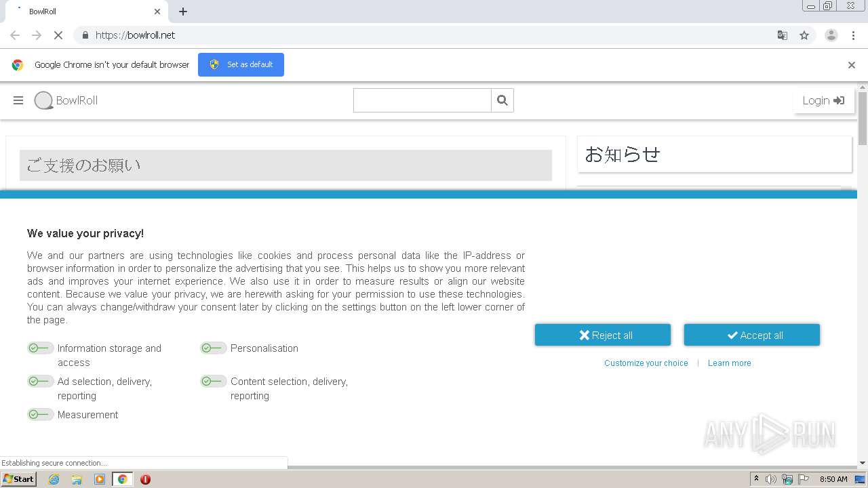Show hidden tray icons
Screen dimensions: 868x488
pos(757,479)
